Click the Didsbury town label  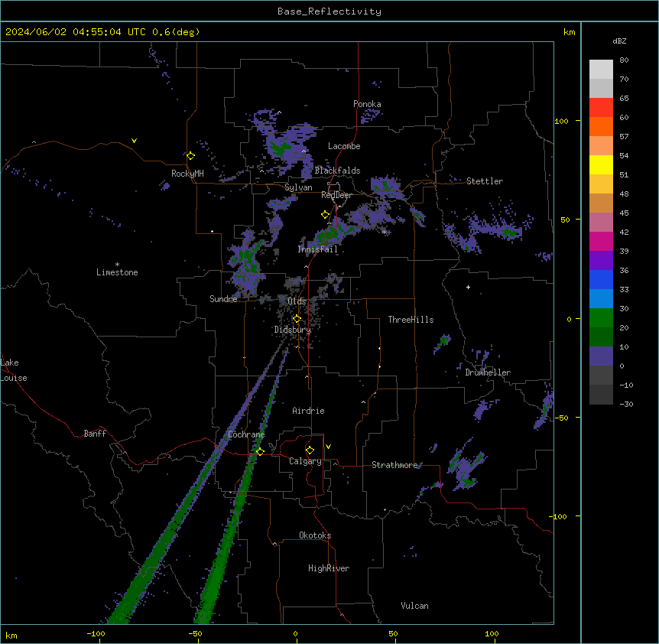click(x=293, y=330)
